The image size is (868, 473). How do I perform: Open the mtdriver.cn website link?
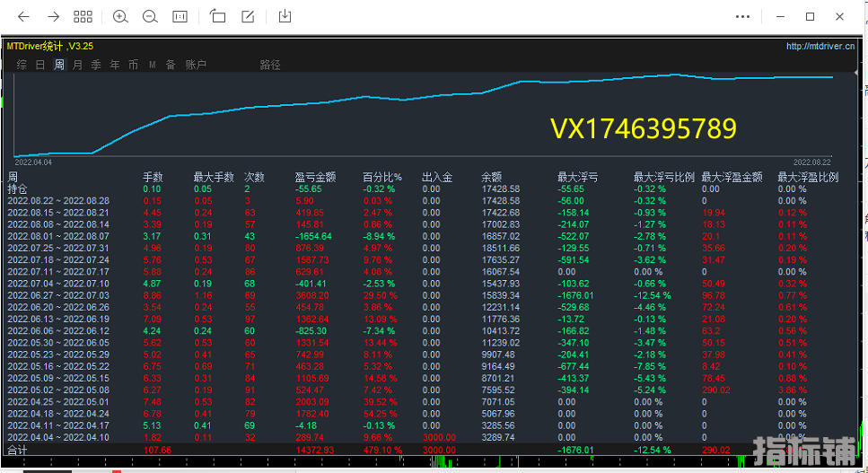(820, 47)
